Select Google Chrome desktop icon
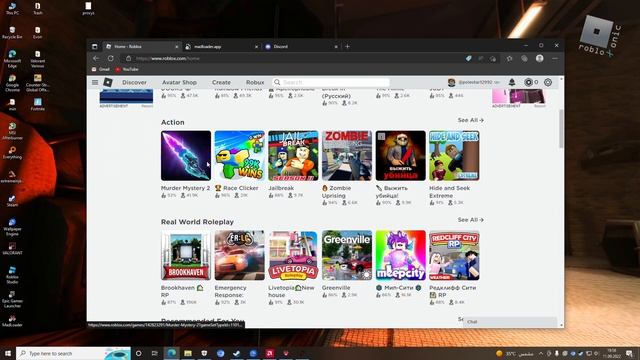 pos(12,82)
